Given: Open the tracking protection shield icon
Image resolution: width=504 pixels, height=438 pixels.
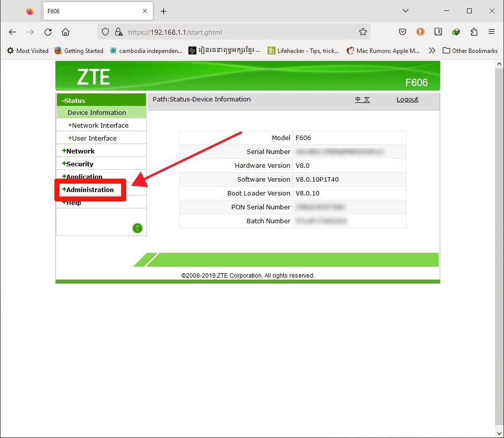Looking at the screenshot, I should 105,32.
